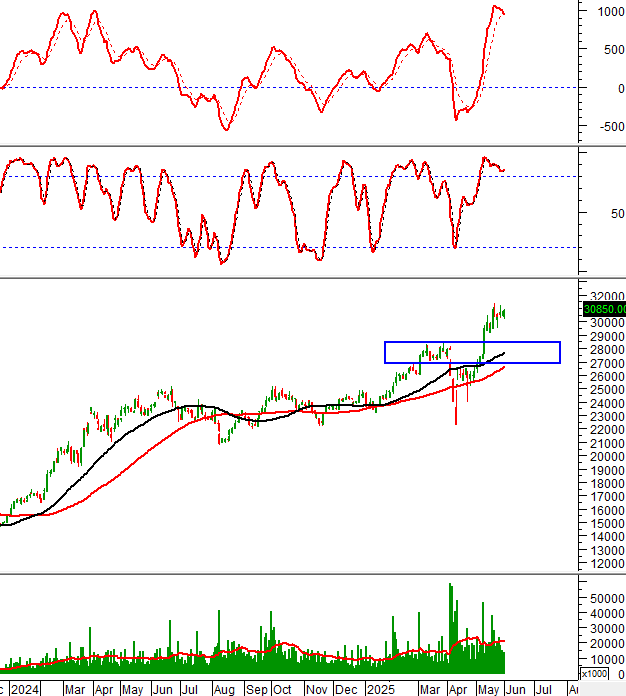Click the 26000 price axis label
The image size is (626, 696).
607,376
